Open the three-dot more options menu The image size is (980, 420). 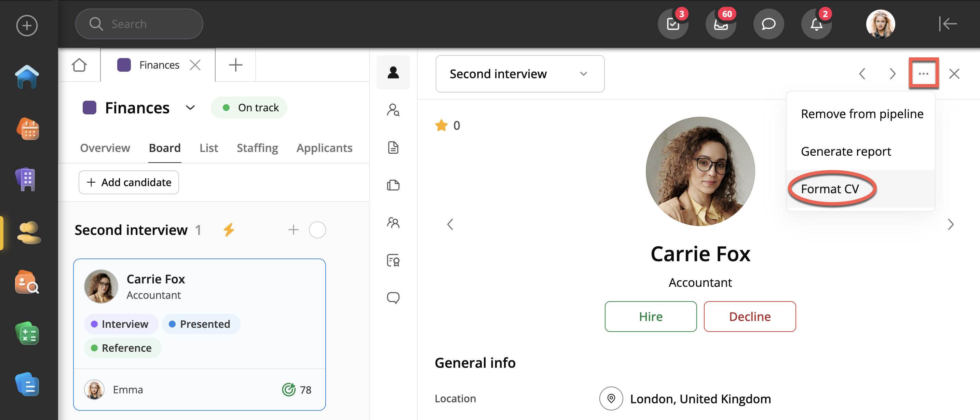click(x=923, y=74)
